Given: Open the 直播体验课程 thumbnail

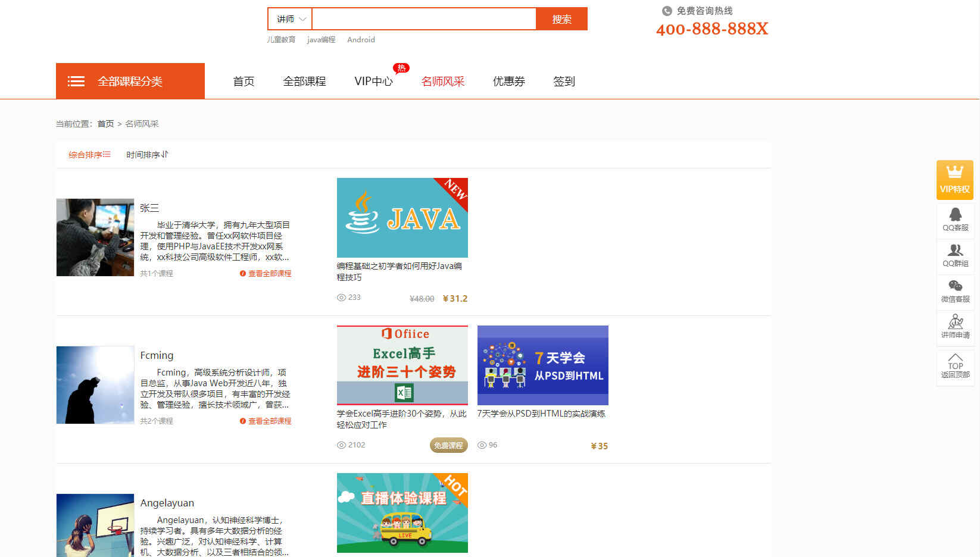Looking at the screenshot, I should tap(402, 513).
